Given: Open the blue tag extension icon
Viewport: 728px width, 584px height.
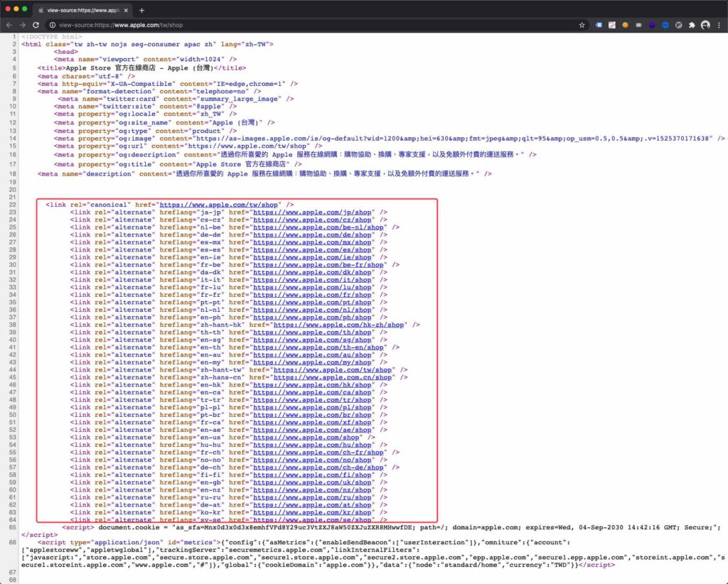Looking at the screenshot, I should (x=599, y=25).
